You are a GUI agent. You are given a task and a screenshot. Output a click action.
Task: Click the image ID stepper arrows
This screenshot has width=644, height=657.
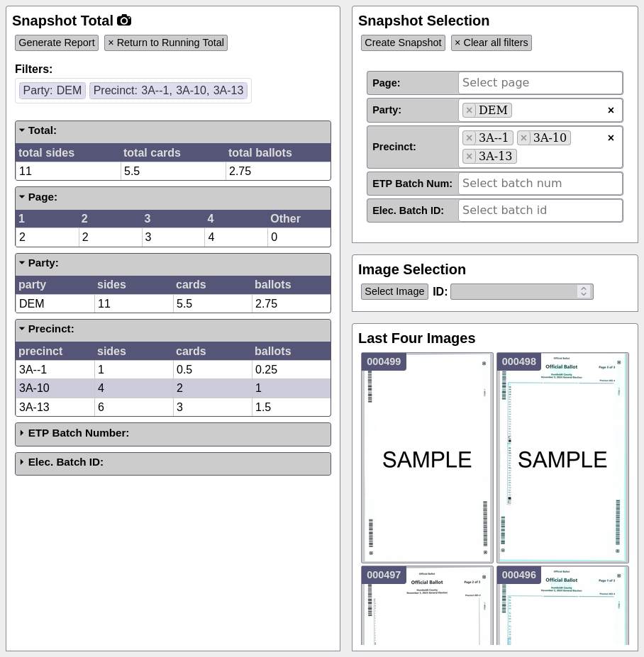[584, 291]
